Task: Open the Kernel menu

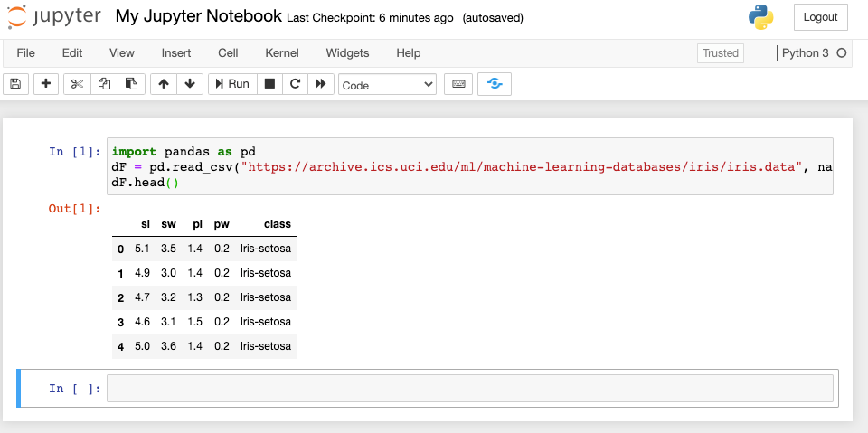Action: coord(282,53)
